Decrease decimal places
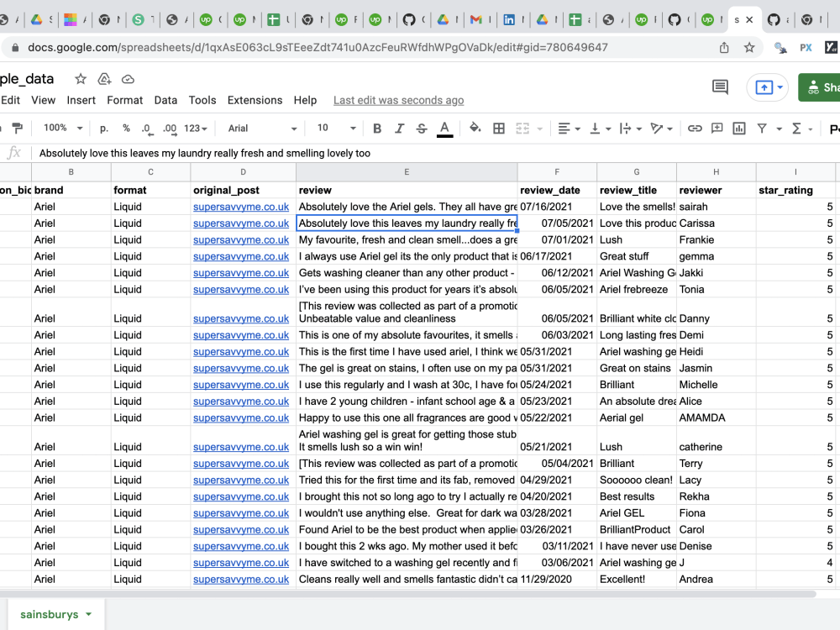Image resolution: width=840 pixels, height=630 pixels. click(x=147, y=129)
